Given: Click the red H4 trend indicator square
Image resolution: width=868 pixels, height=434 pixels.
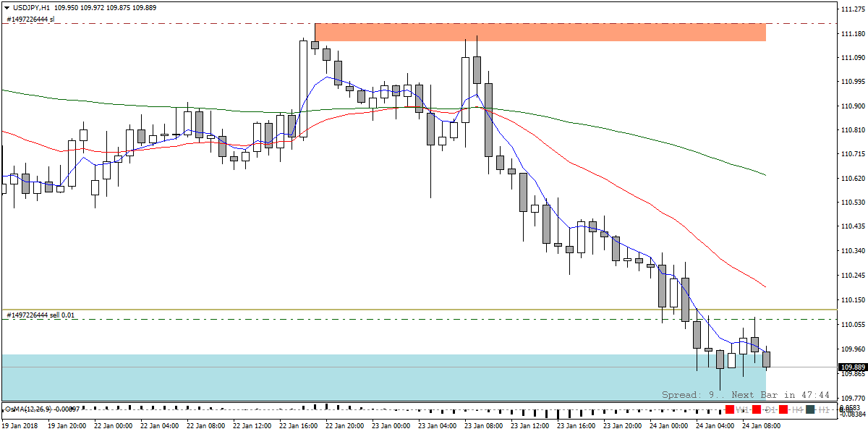Looking at the screenshot, I should pyautogui.click(x=783, y=409).
